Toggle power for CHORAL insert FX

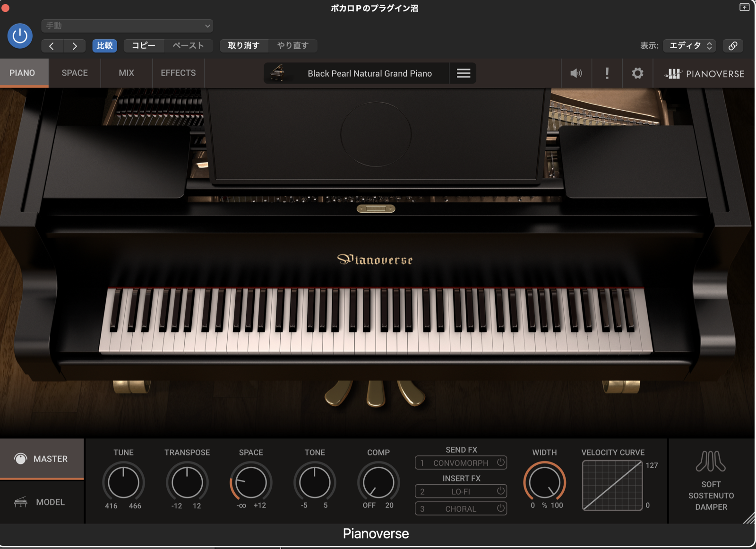pos(500,508)
